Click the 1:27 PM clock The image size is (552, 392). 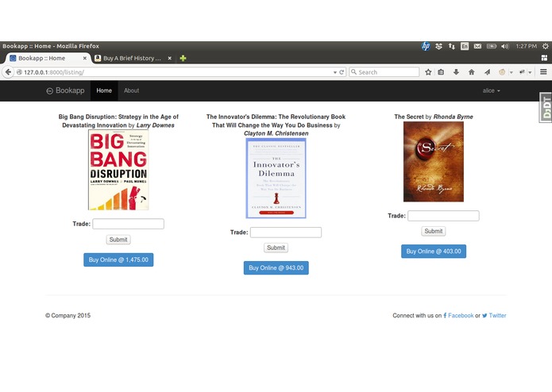(x=527, y=46)
